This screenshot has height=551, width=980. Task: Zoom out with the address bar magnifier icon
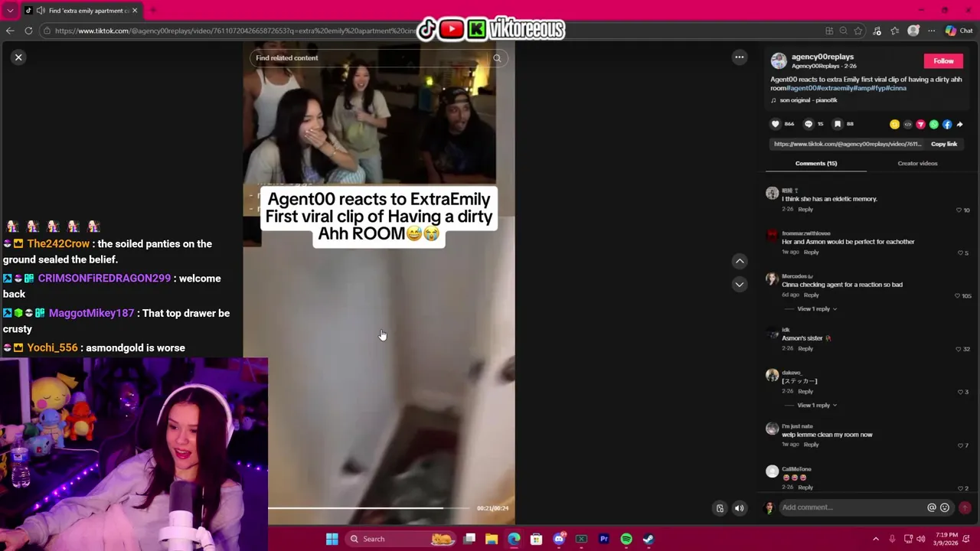[x=844, y=31]
